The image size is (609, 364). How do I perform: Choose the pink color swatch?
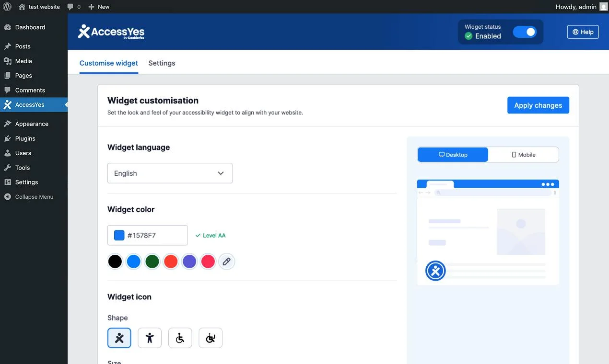[208, 262]
